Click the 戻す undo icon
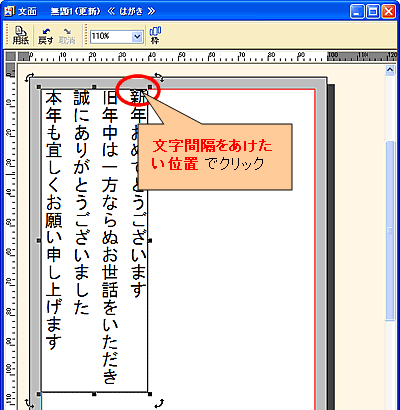The width and height of the screenshot is (400, 410). tap(45, 36)
